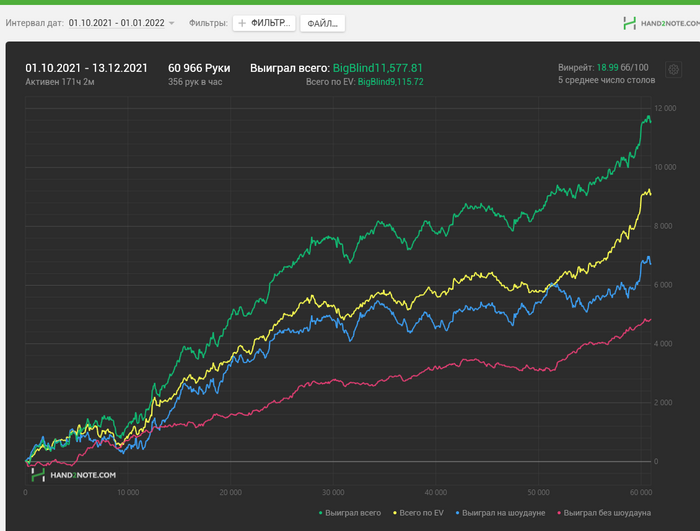Toggle the pink Выиграл без шоудауна series

pos(604,513)
